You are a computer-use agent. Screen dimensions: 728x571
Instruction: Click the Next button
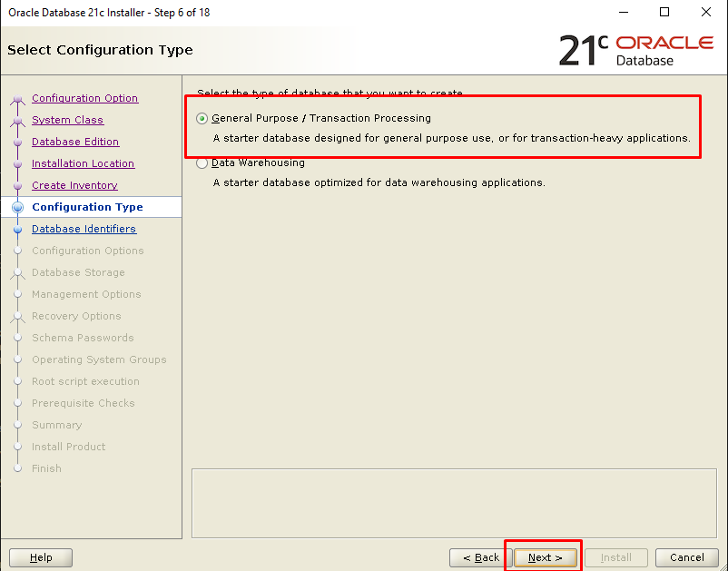coord(545,557)
